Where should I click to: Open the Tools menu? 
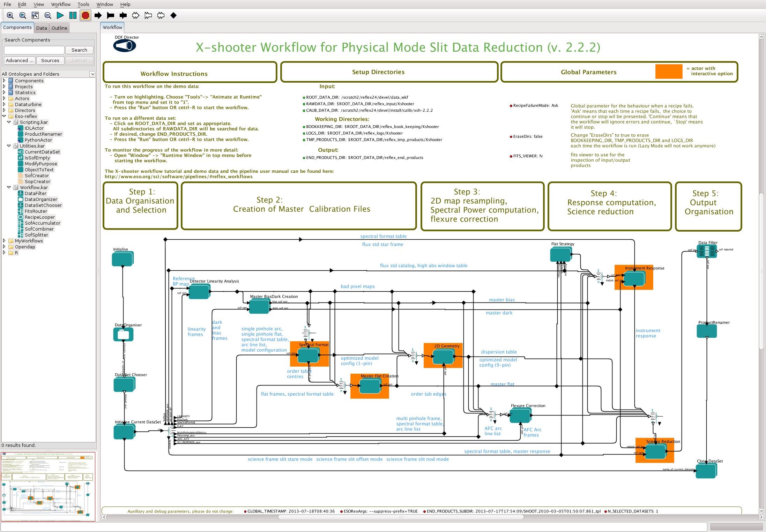(x=83, y=4)
